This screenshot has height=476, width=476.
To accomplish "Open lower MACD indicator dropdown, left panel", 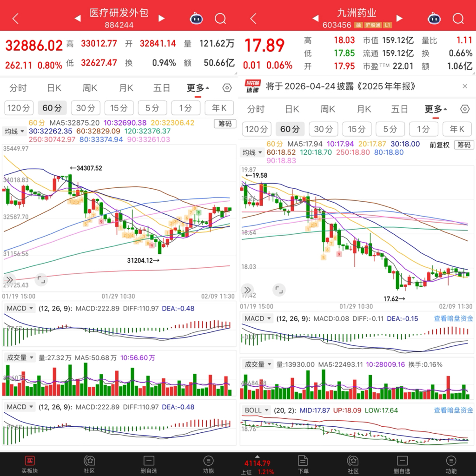I will coord(20,407).
